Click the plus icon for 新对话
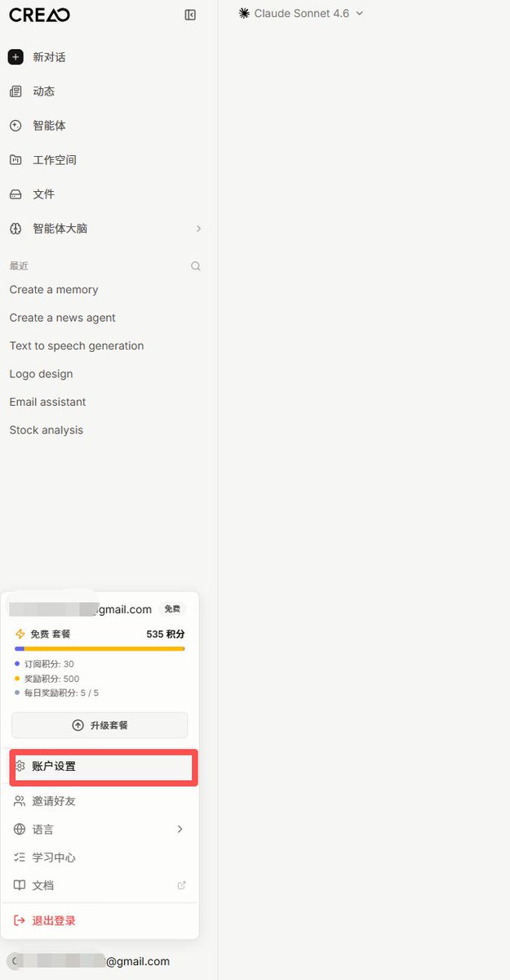The height and width of the screenshot is (980, 510). point(16,57)
